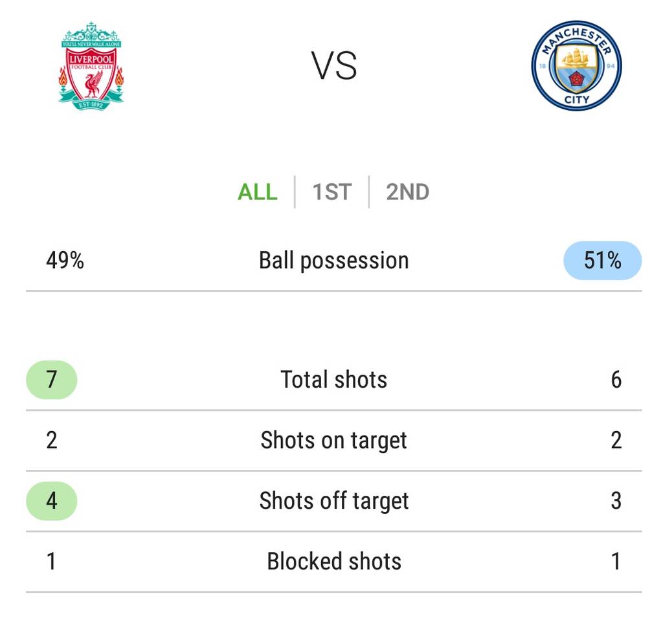Click the 51% possession badge
Viewport: 663px width, 644px height.
tap(602, 260)
